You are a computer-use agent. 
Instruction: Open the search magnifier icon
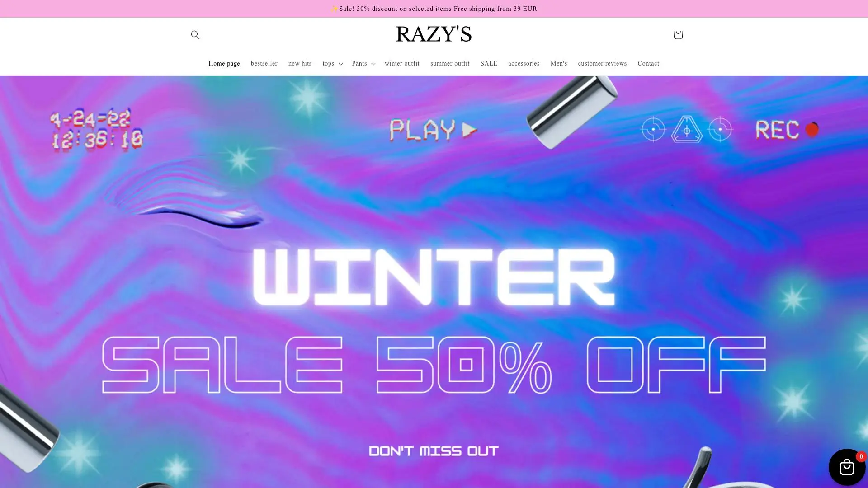coord(195,35)
